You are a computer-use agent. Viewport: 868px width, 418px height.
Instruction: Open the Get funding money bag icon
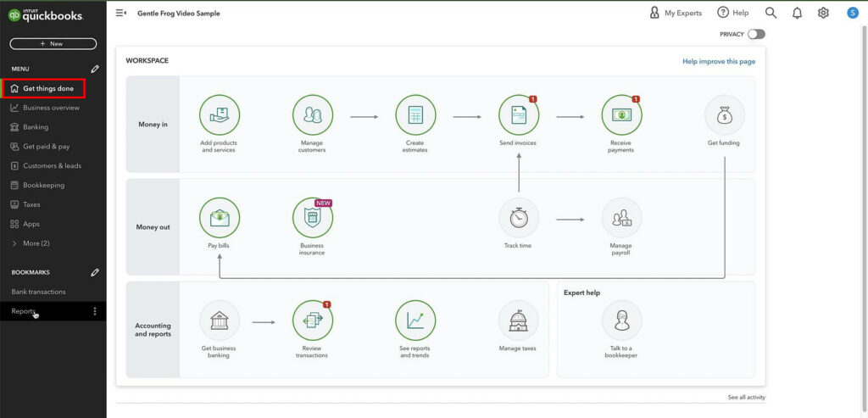click(x=724, y=115)
